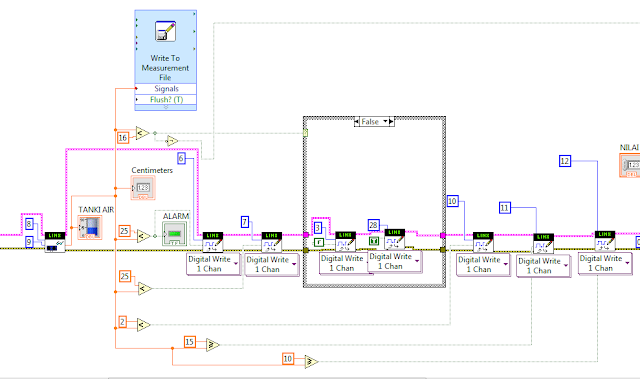
Task: Show next case with the right selector arrow
Action: coord(391,122)
